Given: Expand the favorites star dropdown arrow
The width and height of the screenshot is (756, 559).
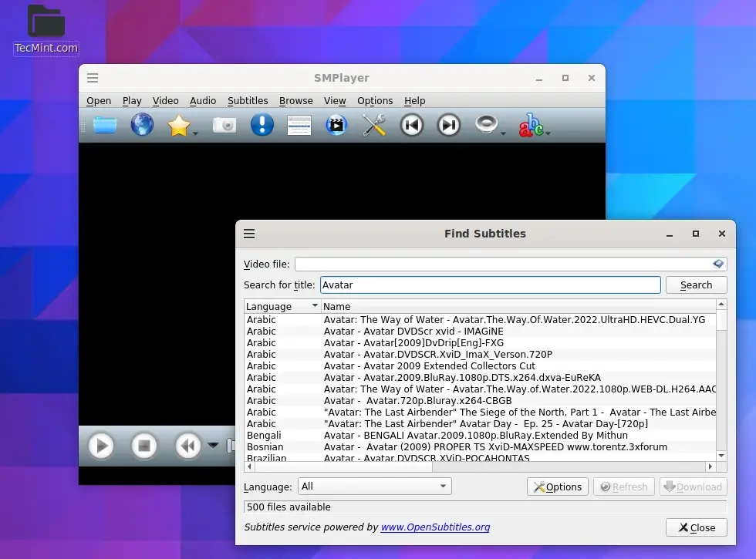Looking at the screenshot, I should (195, 133).
